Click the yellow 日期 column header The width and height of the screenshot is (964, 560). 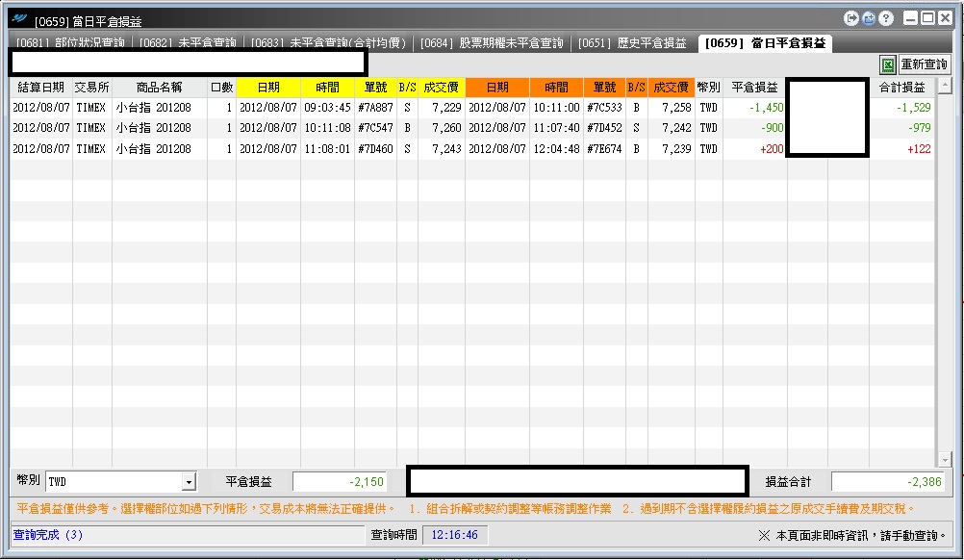(268, 88)
